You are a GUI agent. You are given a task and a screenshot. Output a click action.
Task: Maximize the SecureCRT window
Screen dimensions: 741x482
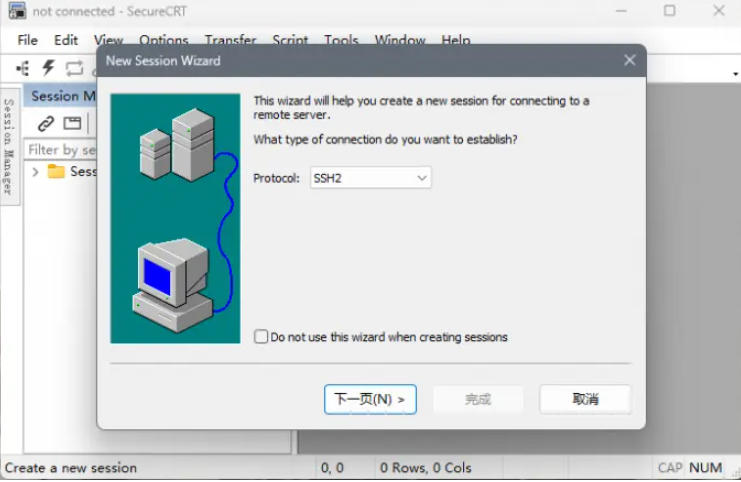click(x=669, y=10)
